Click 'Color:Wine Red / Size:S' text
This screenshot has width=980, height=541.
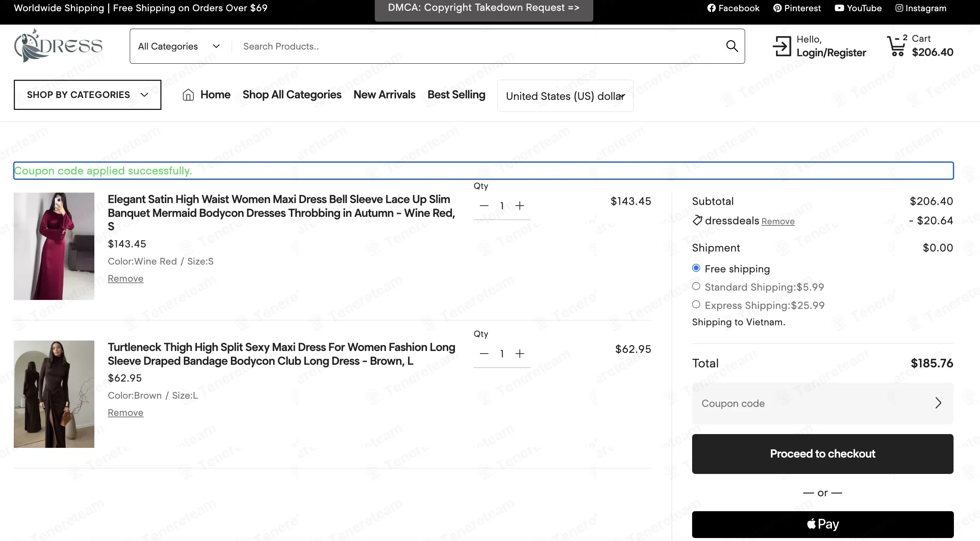pyautogui.click(x=161, y=261)
